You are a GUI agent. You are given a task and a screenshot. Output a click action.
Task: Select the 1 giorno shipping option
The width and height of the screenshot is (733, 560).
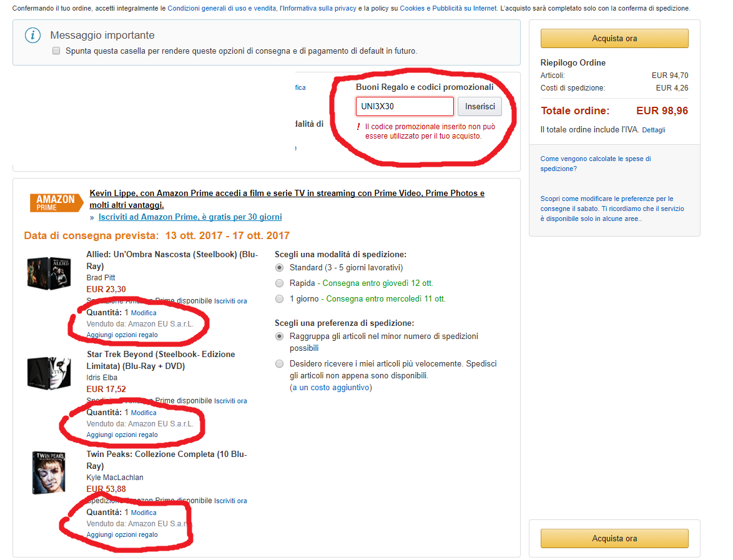click(x=279, y=299)
